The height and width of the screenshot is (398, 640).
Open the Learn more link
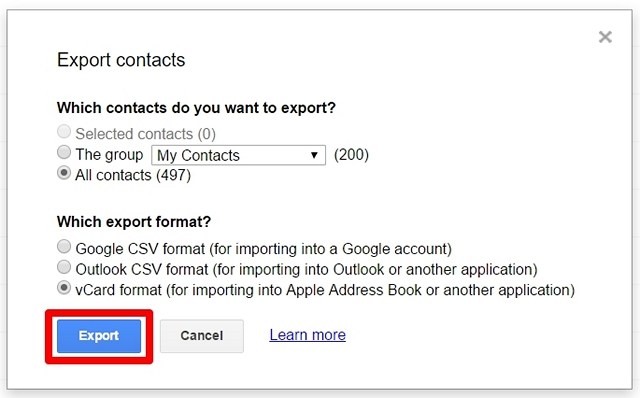[307, 335]
